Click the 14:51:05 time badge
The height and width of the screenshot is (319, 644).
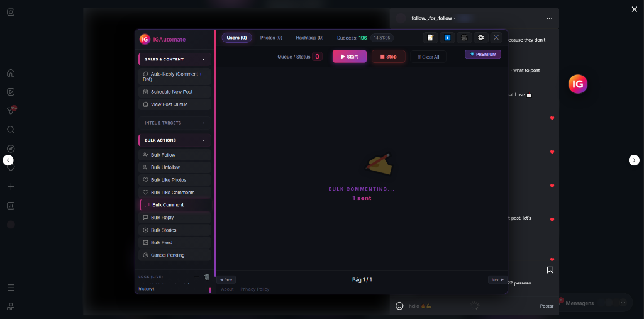382,38
